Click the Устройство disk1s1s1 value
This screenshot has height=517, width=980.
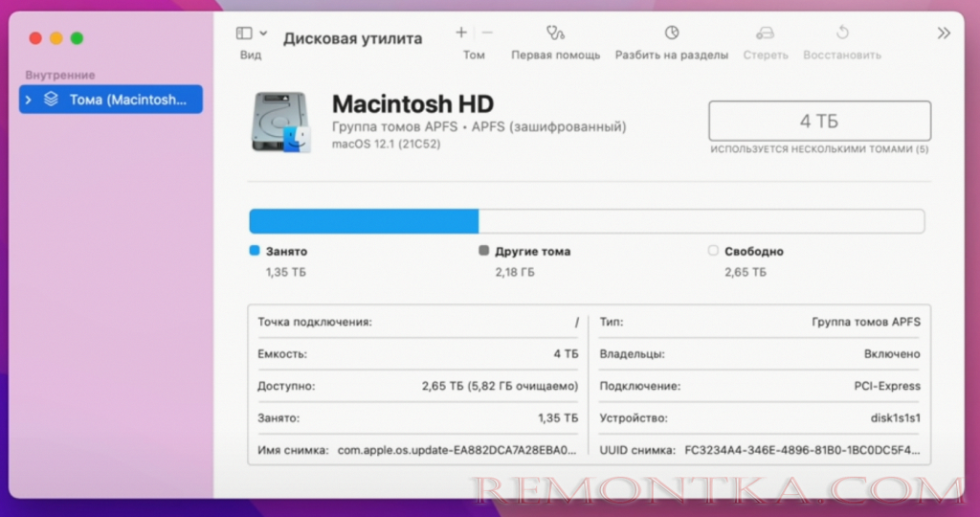click(x=895, y=417)
